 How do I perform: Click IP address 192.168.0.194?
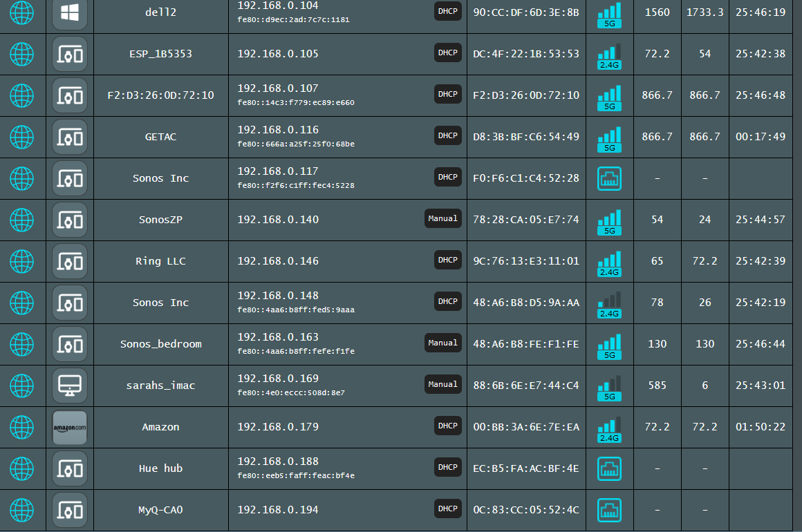278,510
